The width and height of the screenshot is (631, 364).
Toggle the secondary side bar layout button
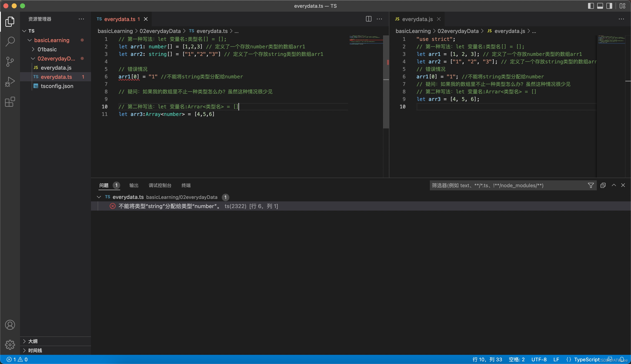coord(609,6)
